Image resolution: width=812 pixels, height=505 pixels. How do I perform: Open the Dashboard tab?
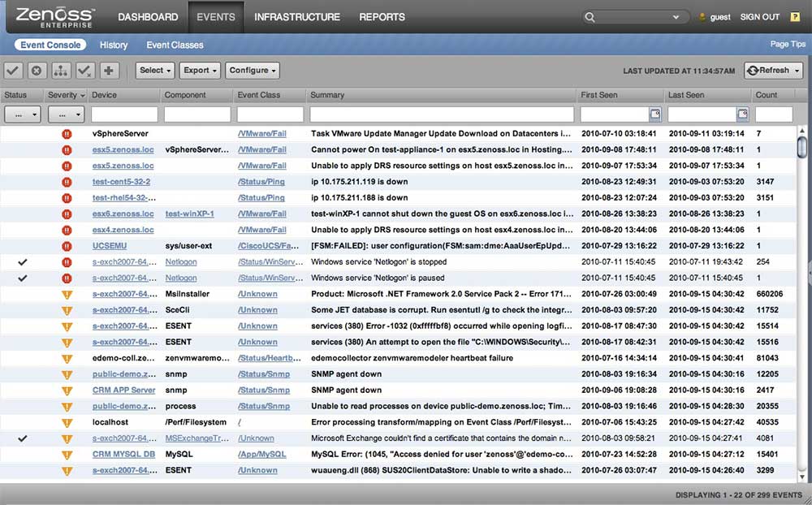[148, 17]
